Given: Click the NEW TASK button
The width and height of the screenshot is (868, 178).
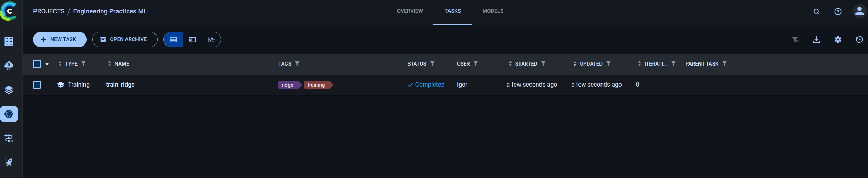Looking at the screenshot, I should pyautogui.click(x=60, y=39).
